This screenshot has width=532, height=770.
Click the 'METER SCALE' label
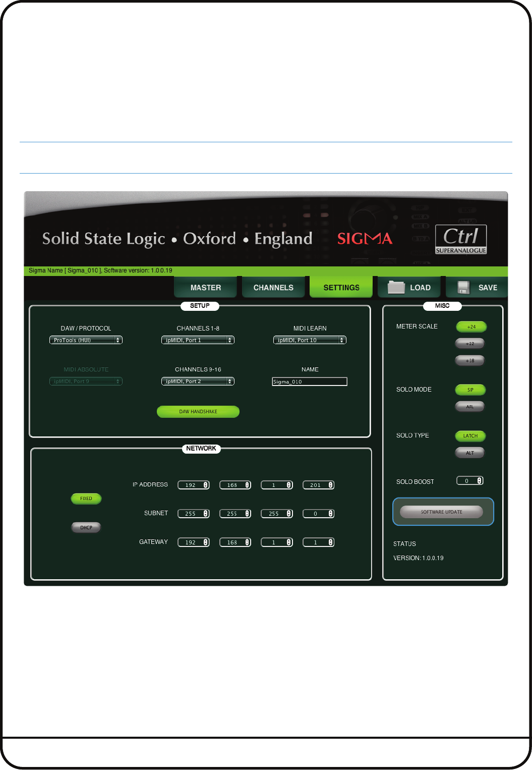417,326
